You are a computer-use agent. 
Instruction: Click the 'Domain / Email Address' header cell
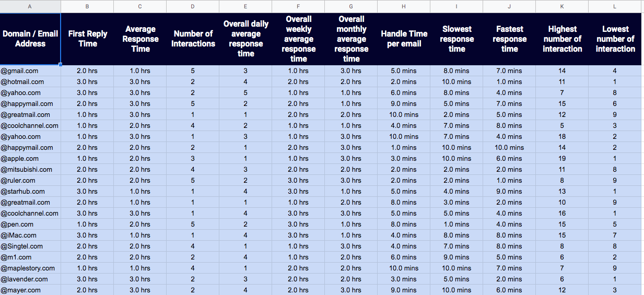30,39
